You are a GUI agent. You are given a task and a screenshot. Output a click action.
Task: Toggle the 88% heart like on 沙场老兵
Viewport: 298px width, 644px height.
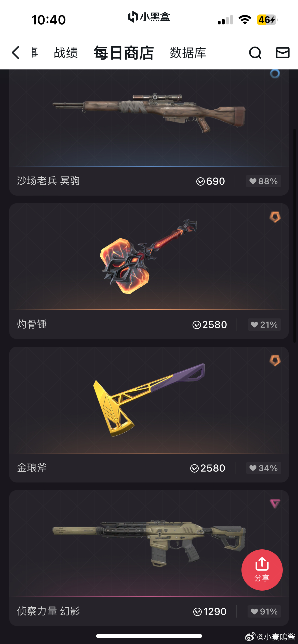coord(263,181)
